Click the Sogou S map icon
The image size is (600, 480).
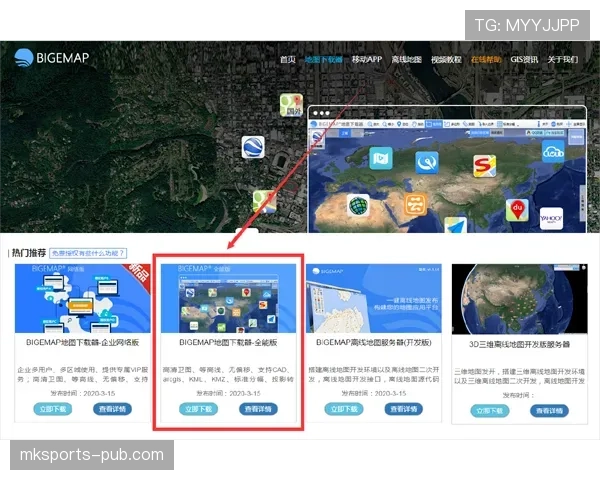coord(484,166)
